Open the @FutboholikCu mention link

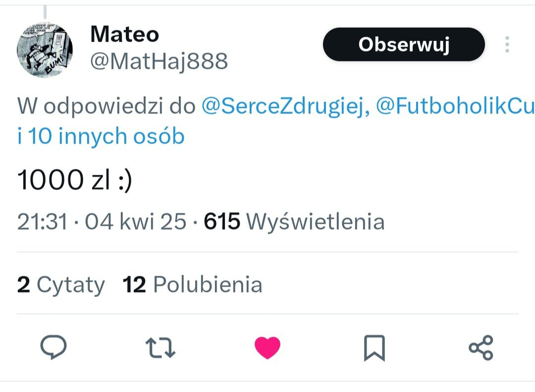(455, 106)
